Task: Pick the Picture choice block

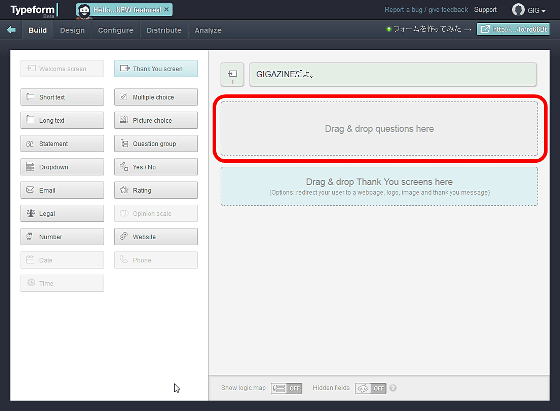Action: coord(156,120)
